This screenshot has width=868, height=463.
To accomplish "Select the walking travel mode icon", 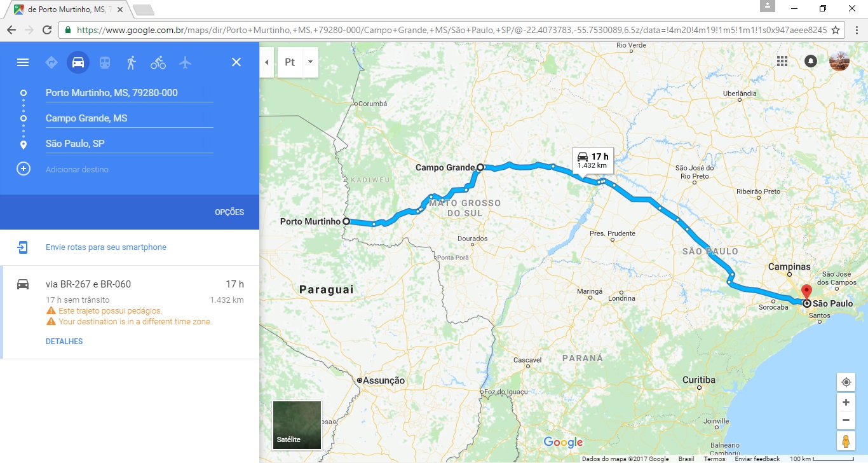I will tap(132, 62).
